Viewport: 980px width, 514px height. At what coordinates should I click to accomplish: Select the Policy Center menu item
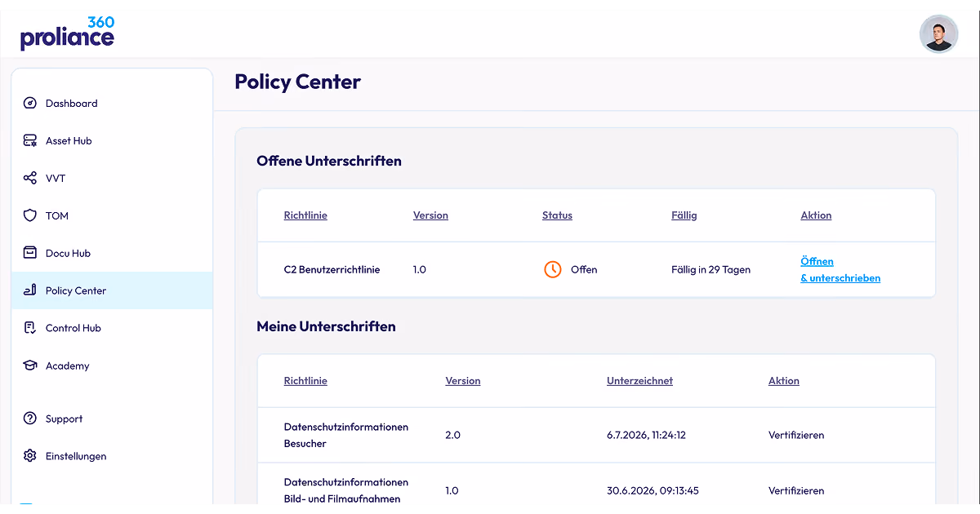point(112,290)
